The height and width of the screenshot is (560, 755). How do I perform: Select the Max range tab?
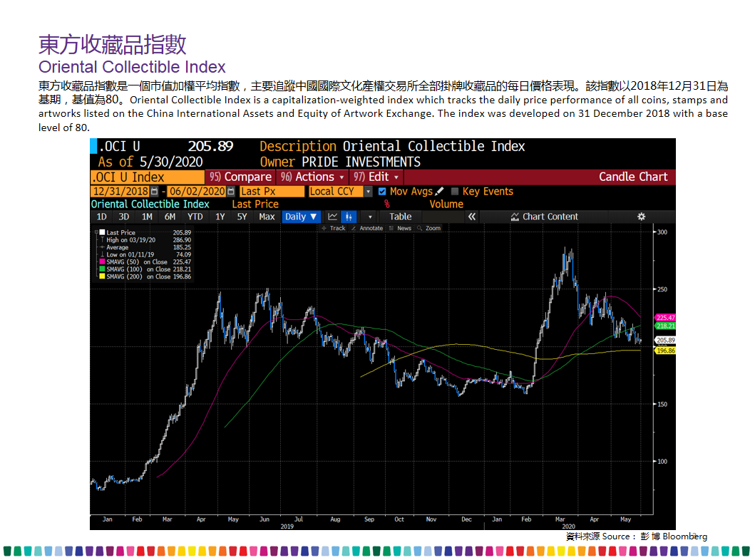click(266, 217)
